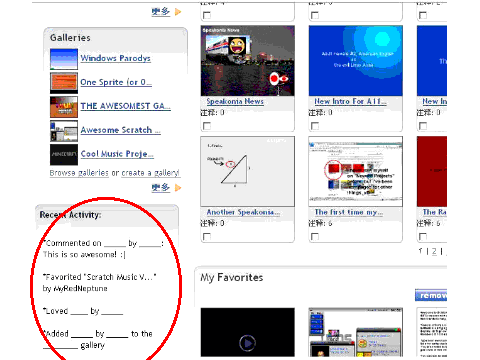480x360 pixels.
Task: Open THE AWESOMEST GA... gallery link
Action: (x=125, y=106)
